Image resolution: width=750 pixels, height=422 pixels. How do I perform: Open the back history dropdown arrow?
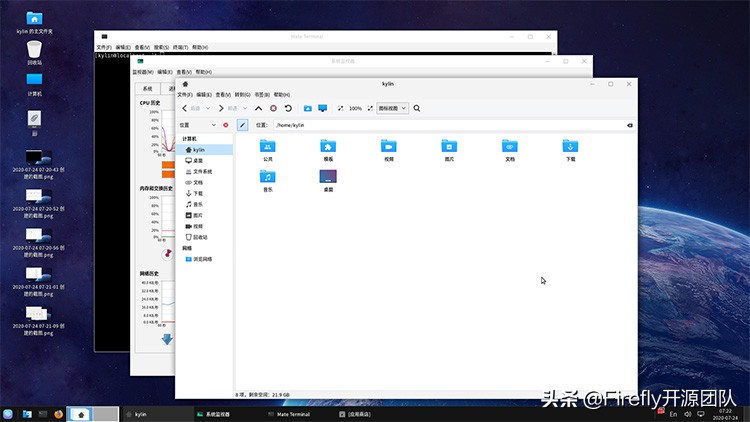(x=208, y=109)
